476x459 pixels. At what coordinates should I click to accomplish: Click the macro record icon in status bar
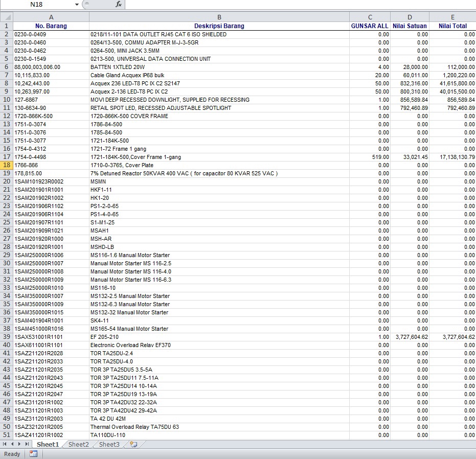33,454
